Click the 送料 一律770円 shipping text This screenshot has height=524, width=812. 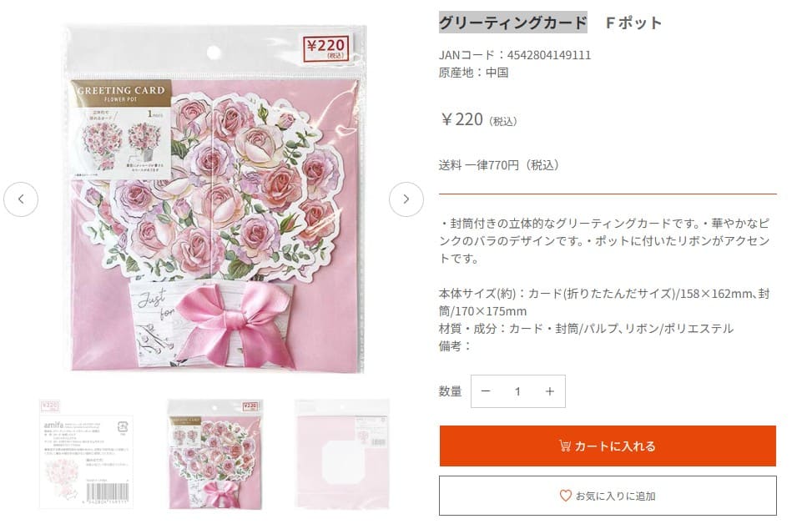coord(498,165)
